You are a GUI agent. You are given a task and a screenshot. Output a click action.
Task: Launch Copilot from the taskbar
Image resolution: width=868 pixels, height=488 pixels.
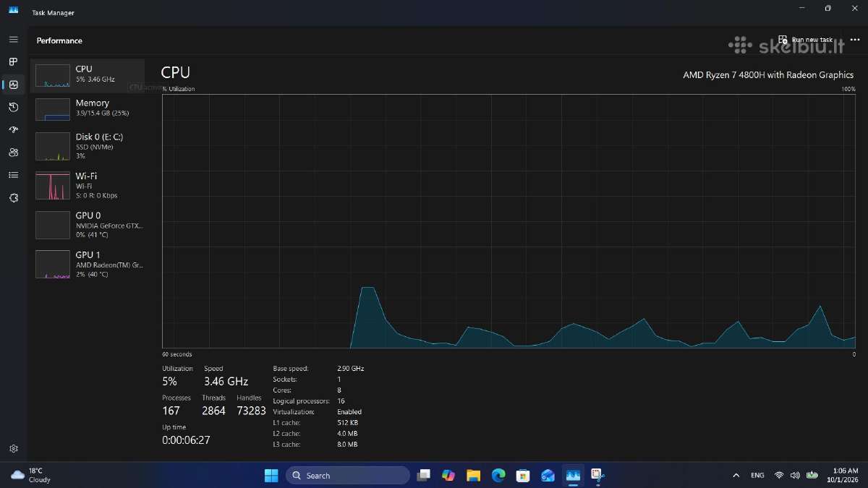[448, 475]
